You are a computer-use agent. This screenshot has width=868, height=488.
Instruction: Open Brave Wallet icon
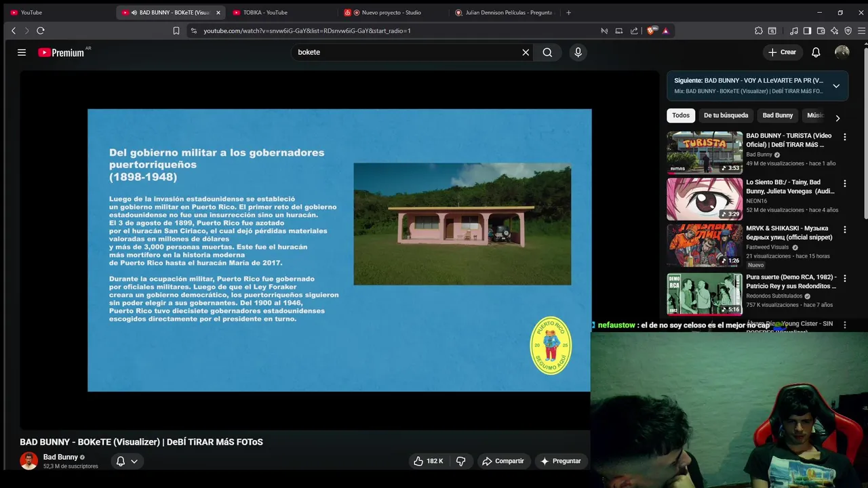pyautogui.click(x=821, y=30)
